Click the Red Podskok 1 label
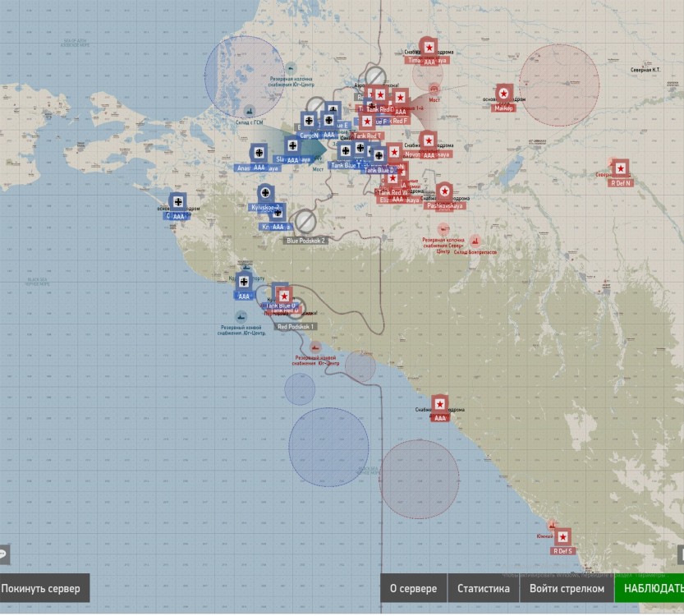This screenshot has width=684, height=616. (x=296, y=327)
